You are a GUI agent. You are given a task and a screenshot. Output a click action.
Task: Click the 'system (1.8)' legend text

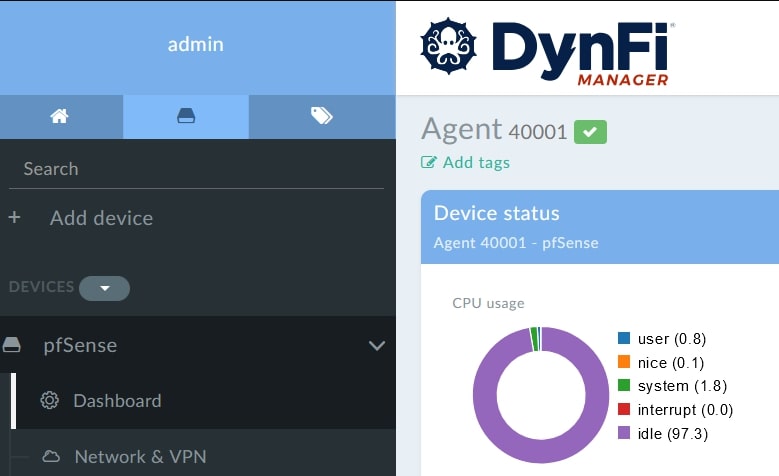click(x=682, y=386)
